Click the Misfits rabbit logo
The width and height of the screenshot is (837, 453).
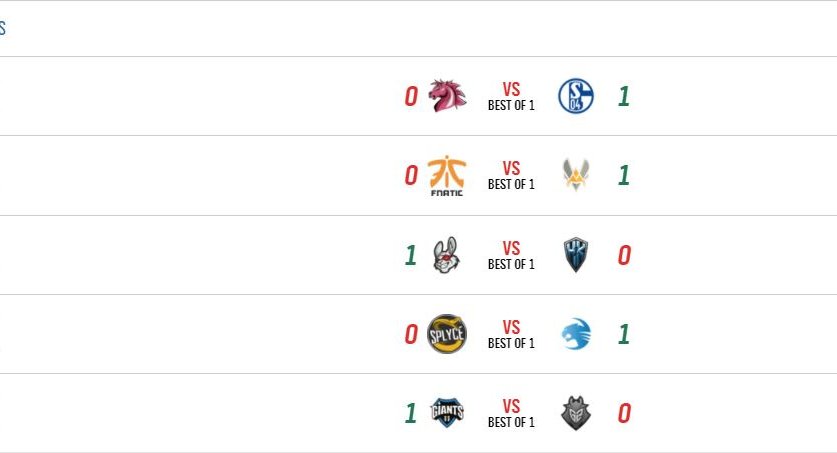click(446, 255)
